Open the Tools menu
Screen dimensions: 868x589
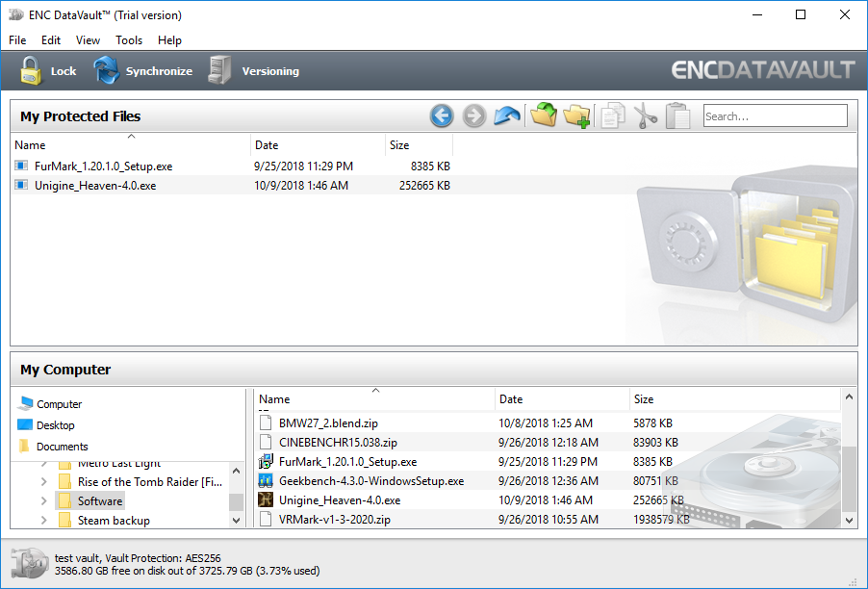coord(129,39)
